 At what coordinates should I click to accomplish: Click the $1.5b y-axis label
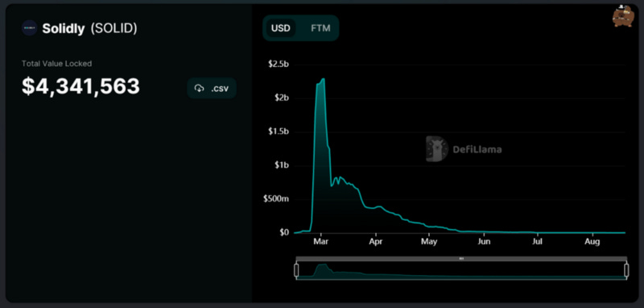[x=279, y=131]
